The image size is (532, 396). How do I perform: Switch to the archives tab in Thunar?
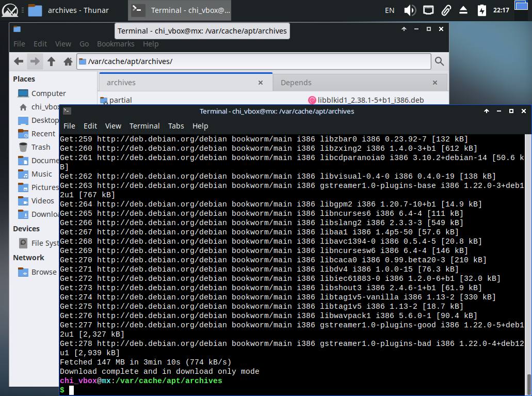click(x=186, y=83)
